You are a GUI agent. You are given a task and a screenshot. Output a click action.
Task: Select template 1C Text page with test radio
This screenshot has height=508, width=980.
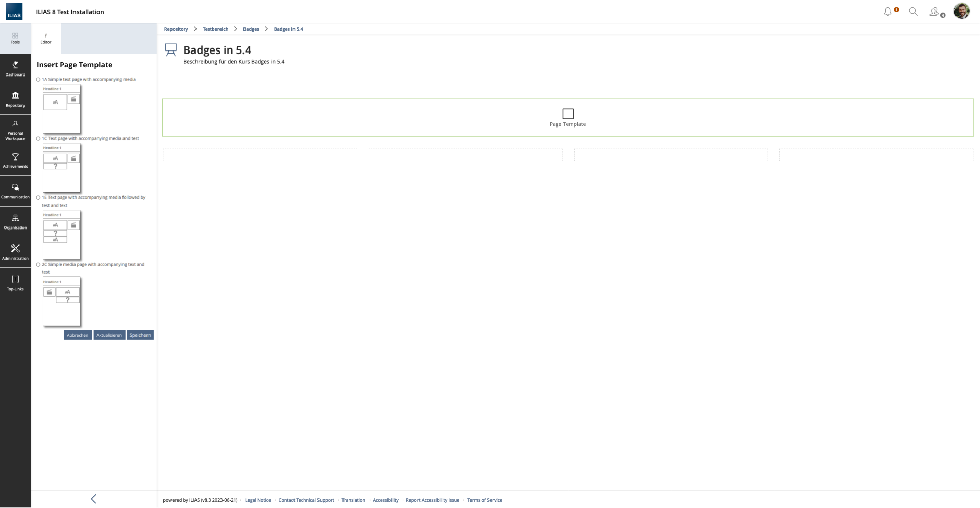tap(38, 139)
